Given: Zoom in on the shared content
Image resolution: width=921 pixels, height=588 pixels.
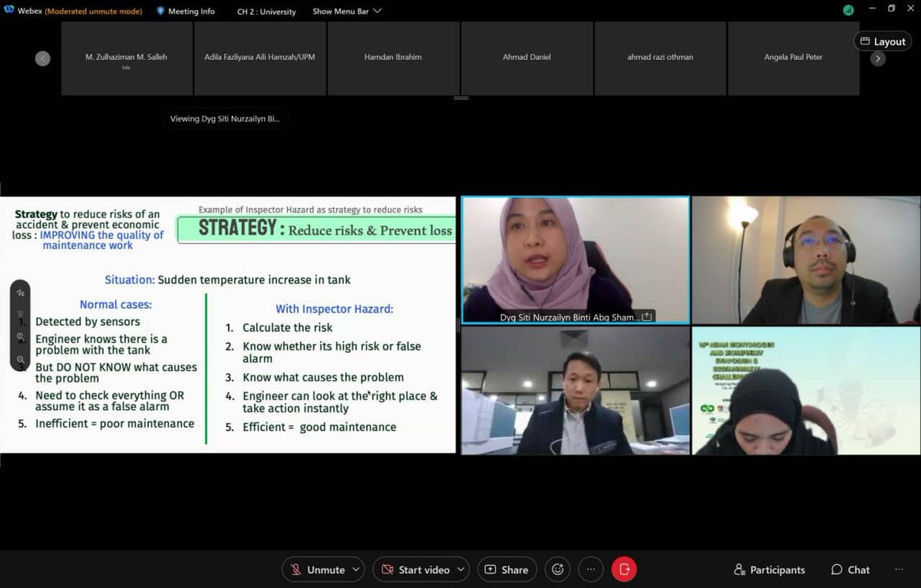Looking at the screenshot, I should point(21,337).
